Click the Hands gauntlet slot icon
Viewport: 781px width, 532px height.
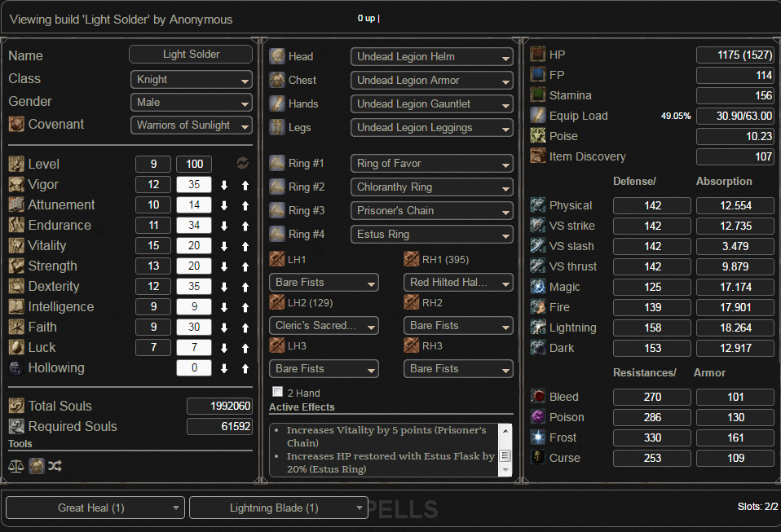pos(277,103)
